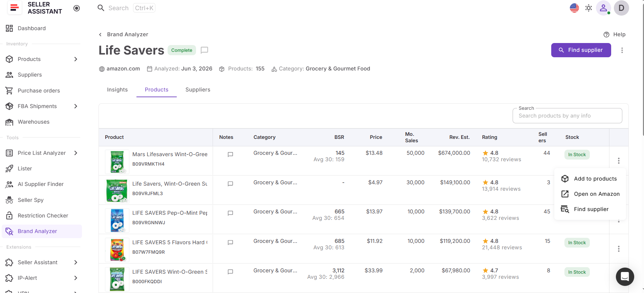Click the In Stock badge for B000FKQDDI row
The image size is (644, 293).
coord(577,272)
